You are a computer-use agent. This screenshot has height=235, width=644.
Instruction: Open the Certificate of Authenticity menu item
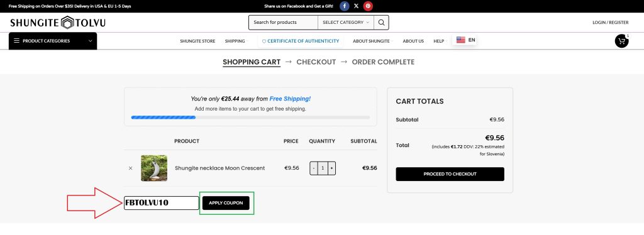coord(301,41)
